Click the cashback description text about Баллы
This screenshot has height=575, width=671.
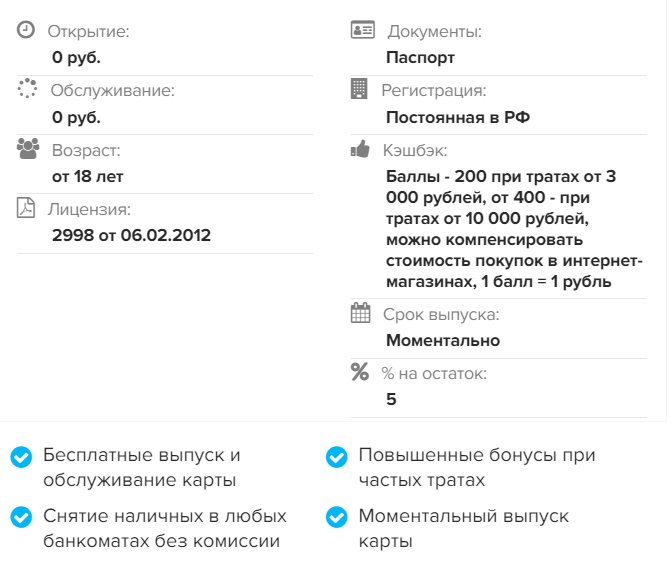pyautogui.click(x=512, y=229)
